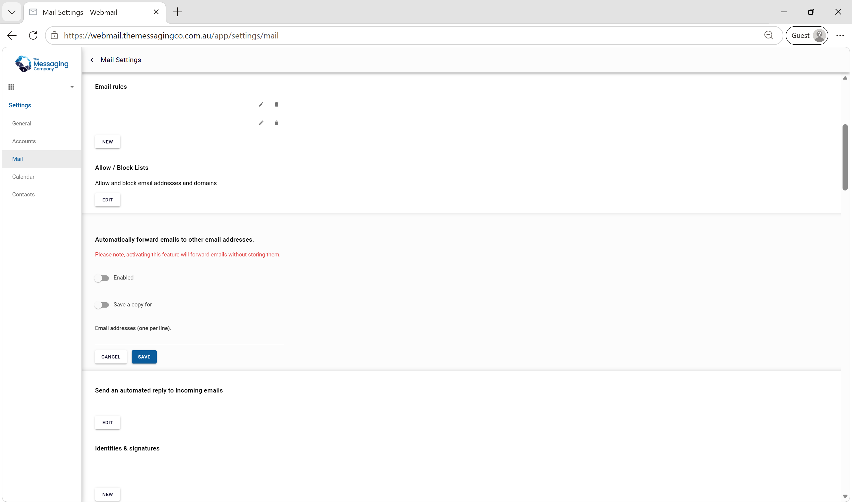Screen dimensions: 852x504
Task: Delete the second email rule trash icon
Action: pyautogui.click(x=276, y=123)
